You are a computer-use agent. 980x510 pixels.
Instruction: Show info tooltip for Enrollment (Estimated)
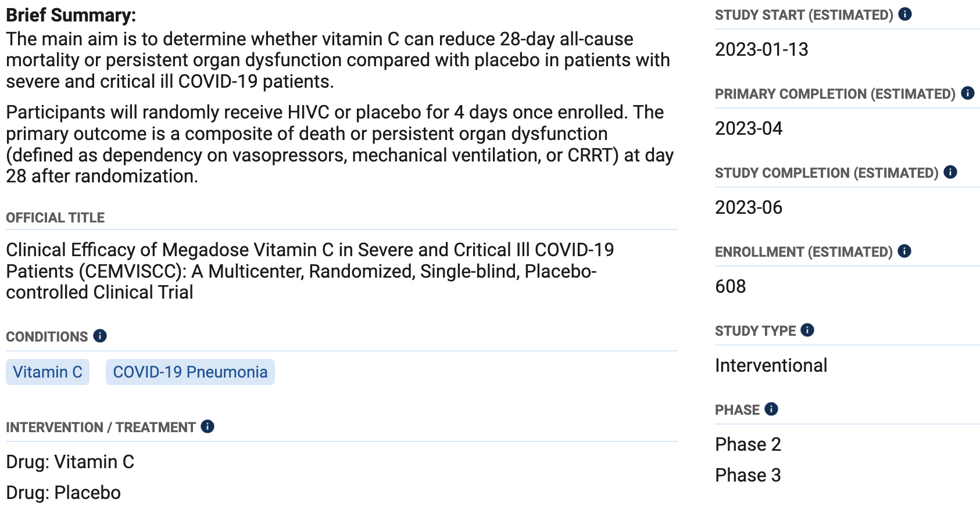(x=904, y=251)
